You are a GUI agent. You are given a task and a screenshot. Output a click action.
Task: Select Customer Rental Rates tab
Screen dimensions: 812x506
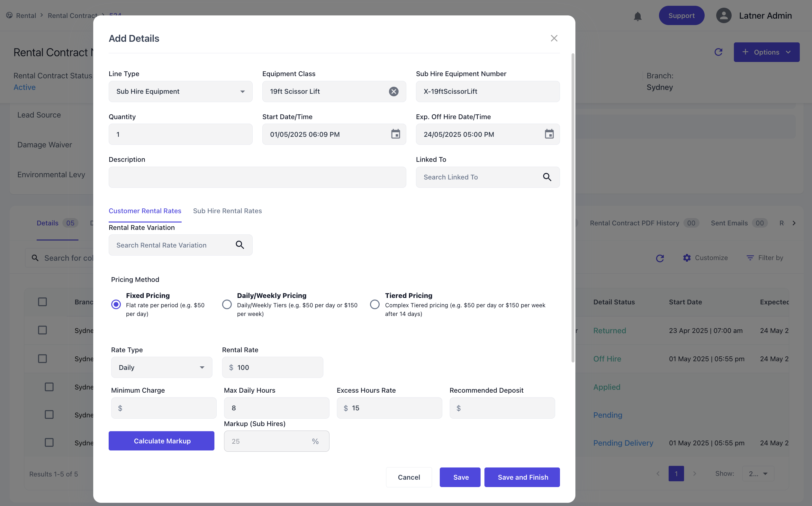(x=145, y=211)
